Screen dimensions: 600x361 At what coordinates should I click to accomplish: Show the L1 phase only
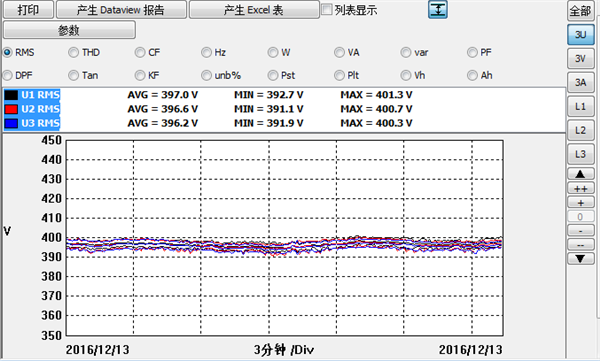point(580,106)
